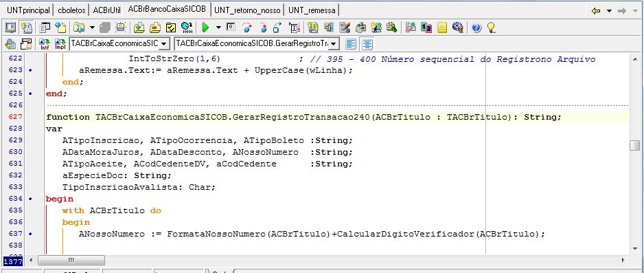Click the yellow note sheet icon
This screenshot has height=273, width=644.
pyautogui.click(x=442, y=28)
